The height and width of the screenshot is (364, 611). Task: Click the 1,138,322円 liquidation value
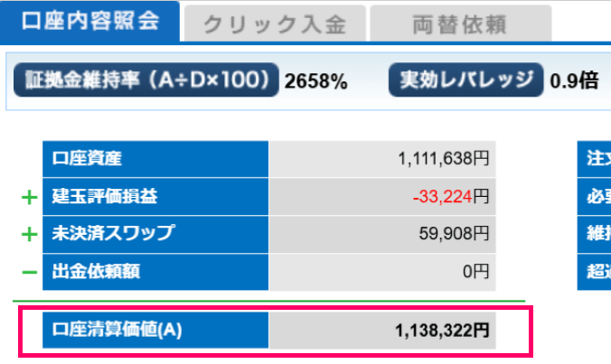(x=442, y=331)
